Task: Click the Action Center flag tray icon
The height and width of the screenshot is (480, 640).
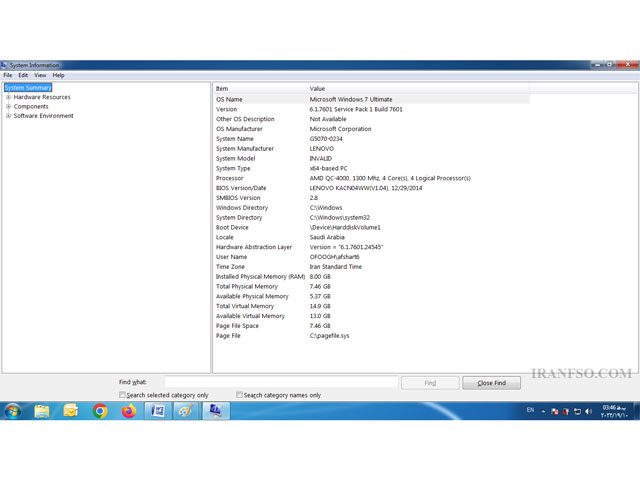Action: pos(554,411)
